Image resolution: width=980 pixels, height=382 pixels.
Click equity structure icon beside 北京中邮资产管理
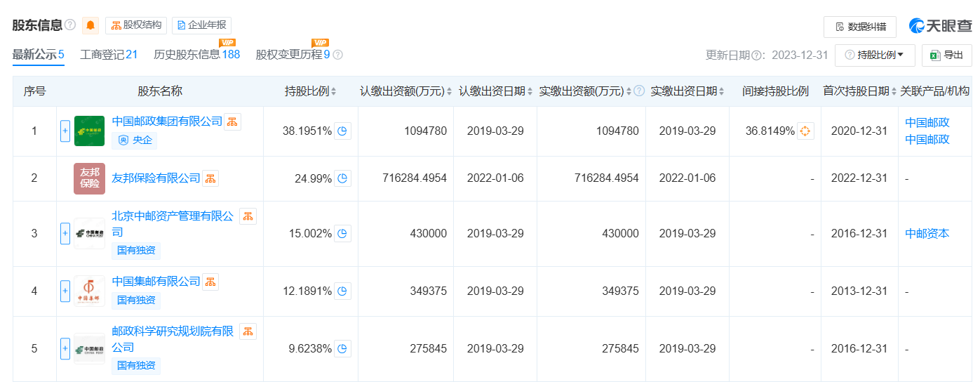point(248,216)
